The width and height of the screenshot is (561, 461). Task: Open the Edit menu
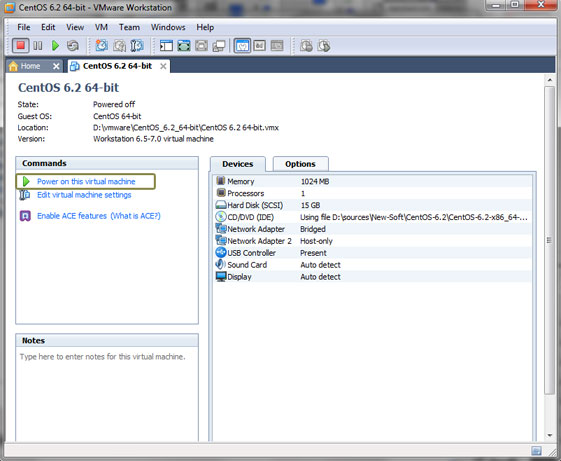(48, 27)
